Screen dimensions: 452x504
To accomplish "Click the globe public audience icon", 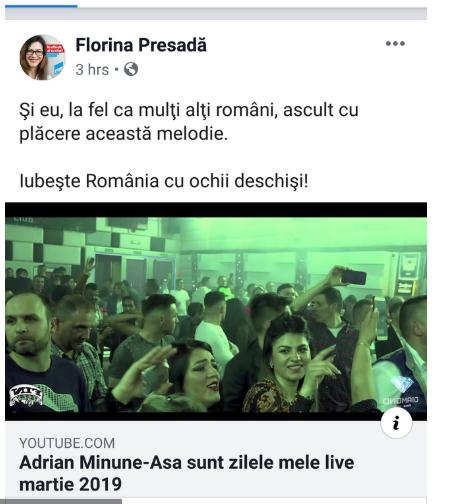I will click(x=131, y=69).
